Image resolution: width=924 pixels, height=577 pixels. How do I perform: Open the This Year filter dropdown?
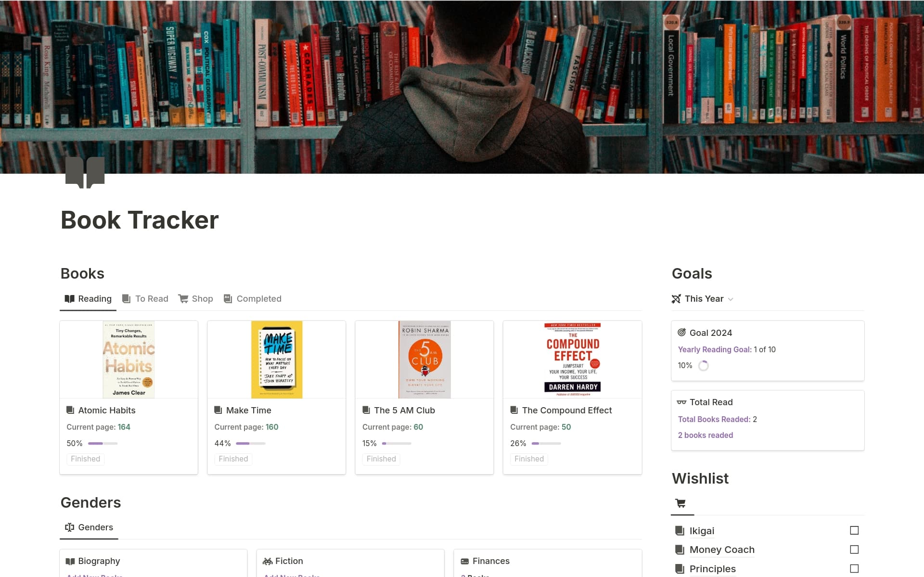(x=731, y=298)
